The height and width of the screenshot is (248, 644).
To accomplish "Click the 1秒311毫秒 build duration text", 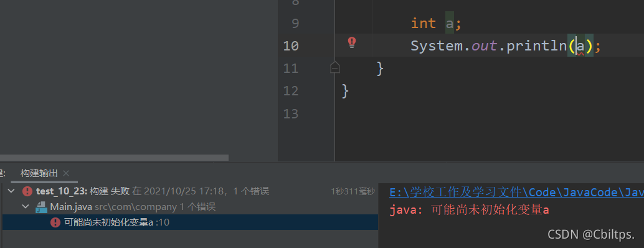I will tap(353, 191).
